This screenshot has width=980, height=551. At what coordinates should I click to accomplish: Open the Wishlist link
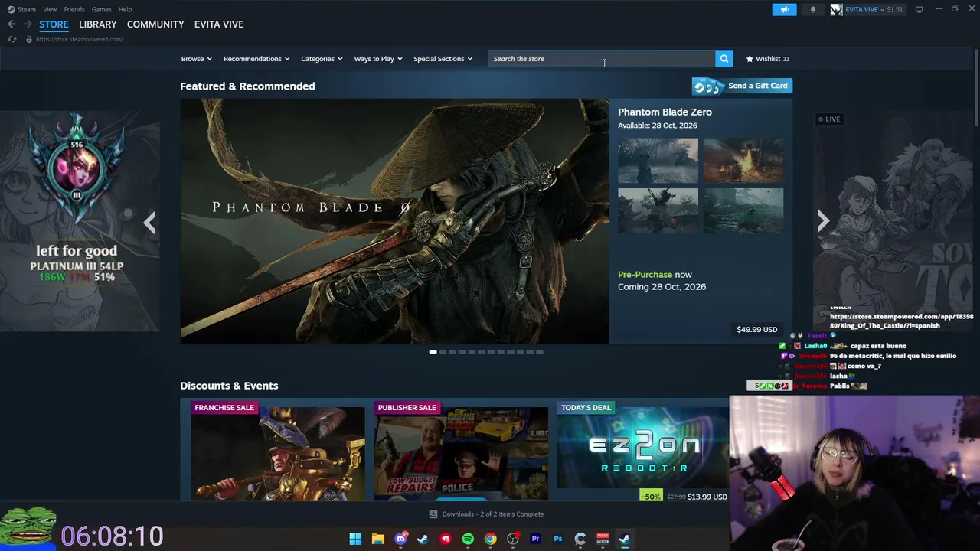click(767, 59)
